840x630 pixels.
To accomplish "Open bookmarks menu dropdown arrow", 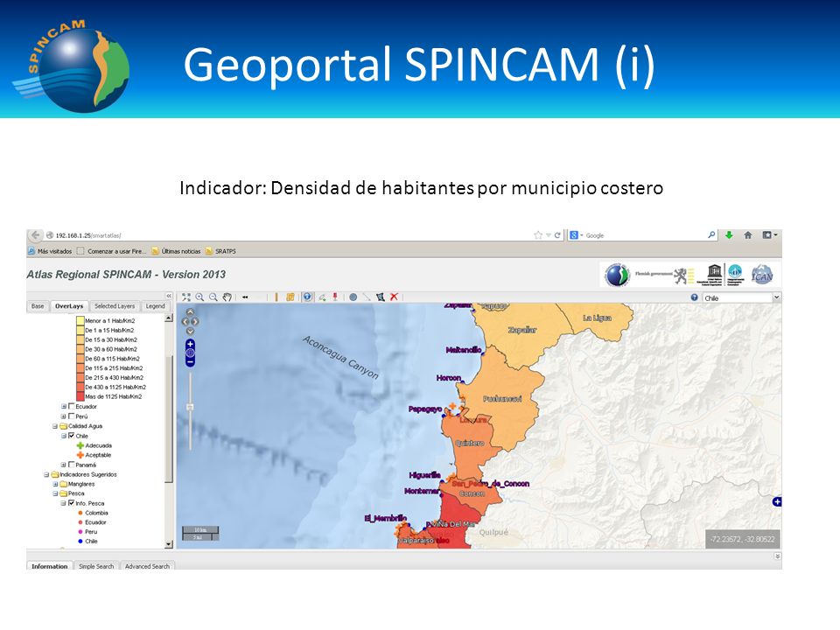I will tap(775, 234).
